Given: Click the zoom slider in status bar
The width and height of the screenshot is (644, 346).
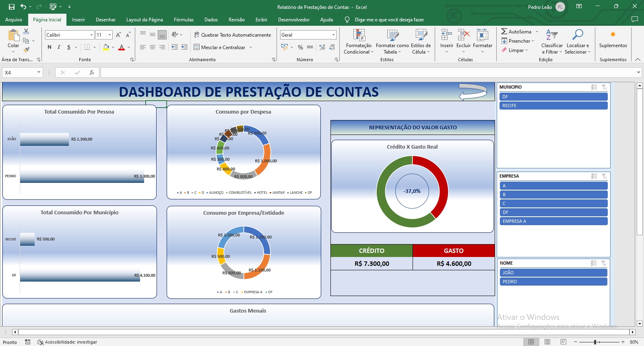Looking at the screenshot, I should pos(595,342).
